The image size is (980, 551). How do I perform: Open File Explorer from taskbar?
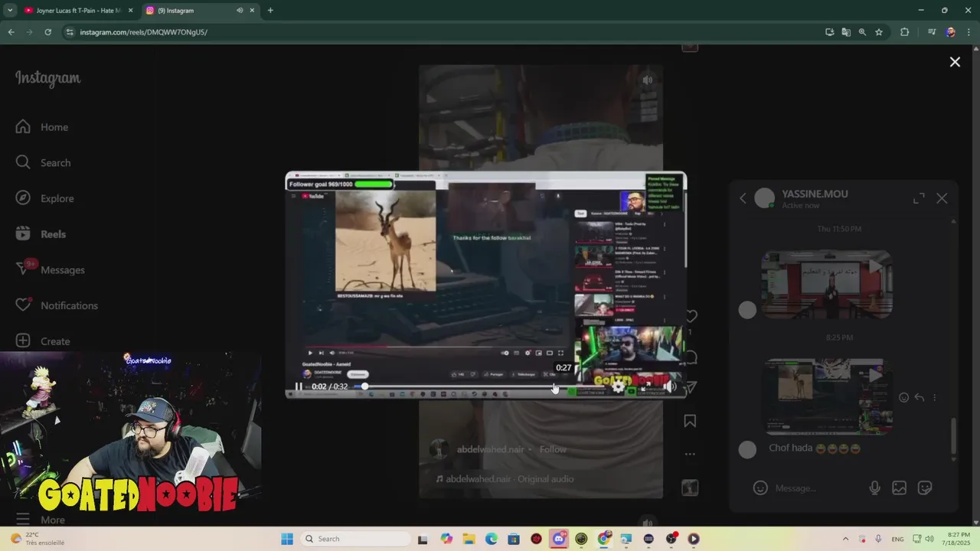pos(469,539)
